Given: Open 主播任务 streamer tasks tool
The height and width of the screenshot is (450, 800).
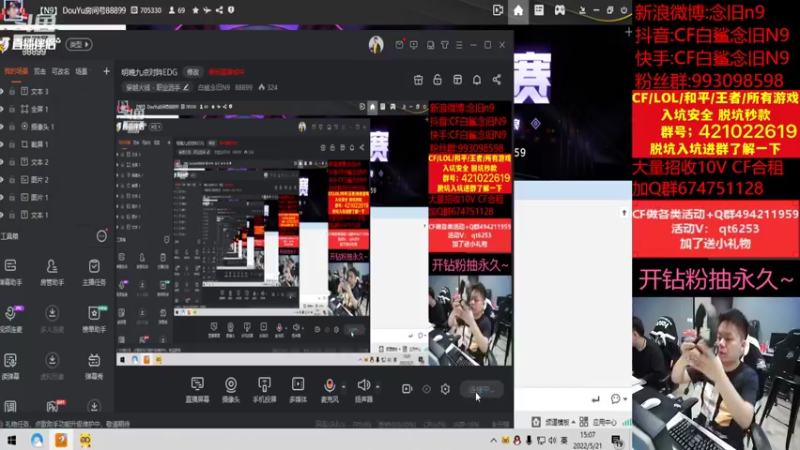Looking at the screenshot, I should (94, 271).
